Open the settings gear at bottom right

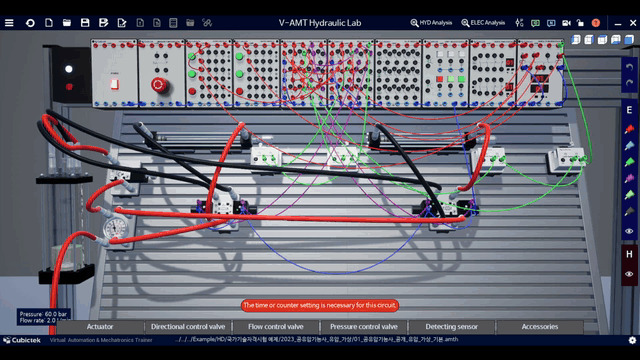tap(632, 340)
